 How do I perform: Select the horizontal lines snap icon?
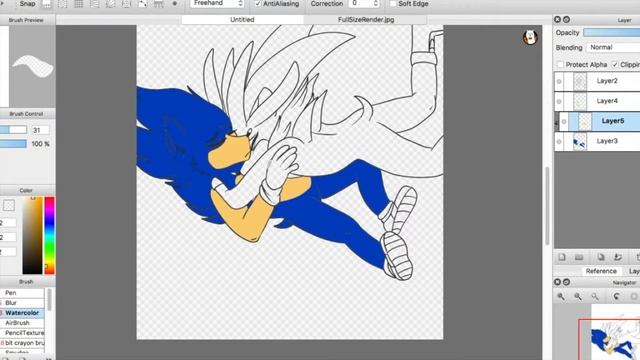(x=94, y=4)
